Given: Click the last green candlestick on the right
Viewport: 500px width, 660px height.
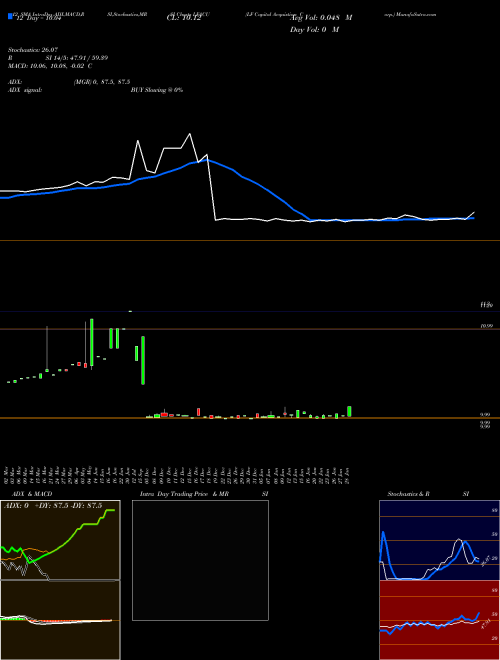Looking at the screenshot, I should 349,411.
